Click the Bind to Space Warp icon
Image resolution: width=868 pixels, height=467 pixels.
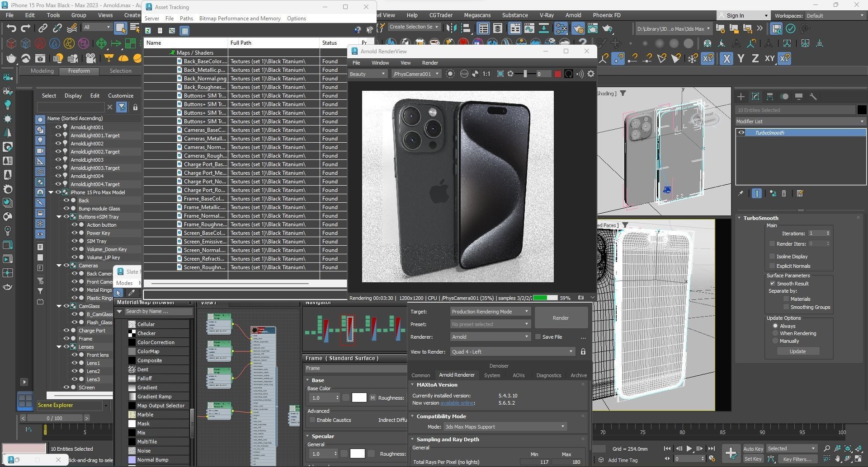pyautogui.click(x=71, y=28)
